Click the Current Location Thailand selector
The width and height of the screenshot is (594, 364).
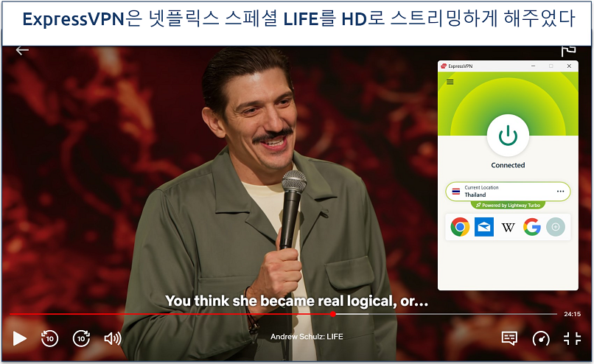click(x=508, y=192)
